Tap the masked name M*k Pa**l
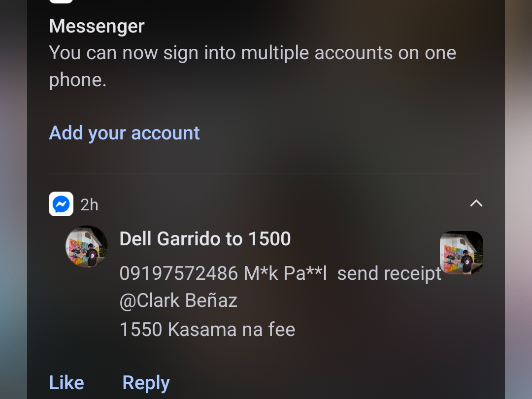Screen dimensions: 532x399 pyautogui.click(x=285, y=273)
